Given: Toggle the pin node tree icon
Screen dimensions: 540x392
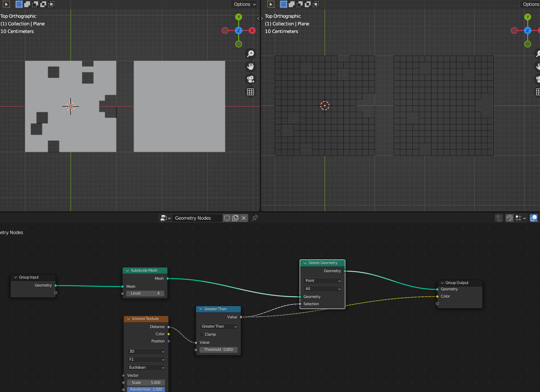Looking at the screenshot, I should tap(255, 218).
